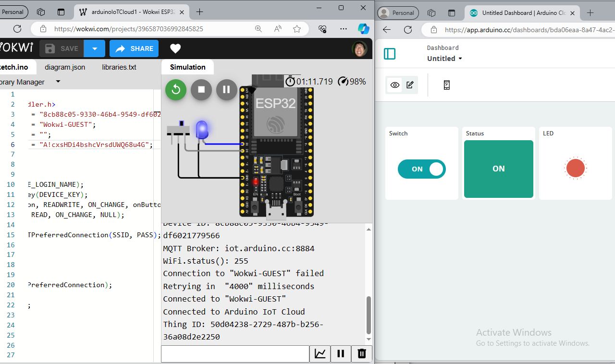Click the simulation speed gauge icon

343,82
